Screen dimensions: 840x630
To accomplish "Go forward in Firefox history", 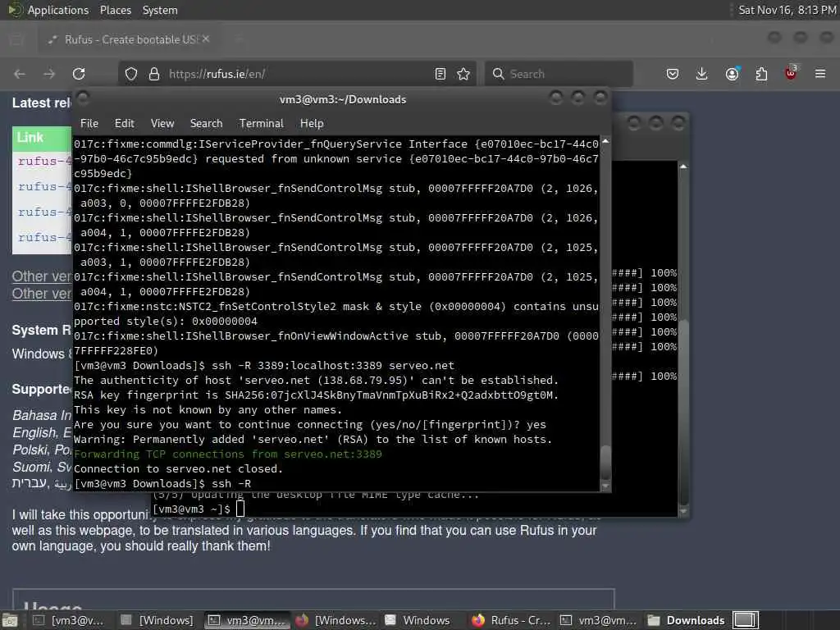I will pyautogui.click(x=49, y=74).
